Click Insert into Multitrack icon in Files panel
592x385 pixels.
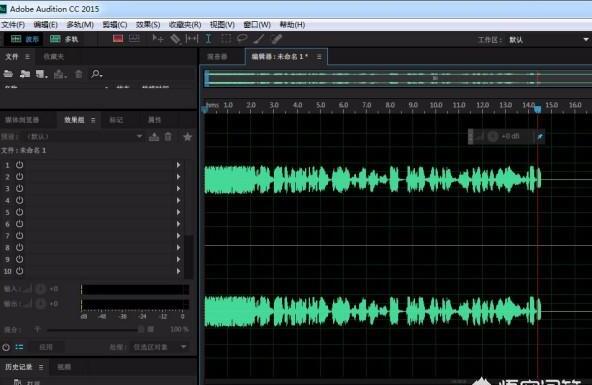point(60,74)
